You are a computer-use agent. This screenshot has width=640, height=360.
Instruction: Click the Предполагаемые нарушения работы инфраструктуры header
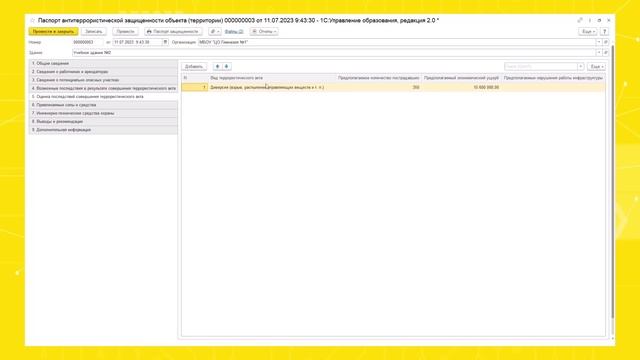(x=553, y=78)
